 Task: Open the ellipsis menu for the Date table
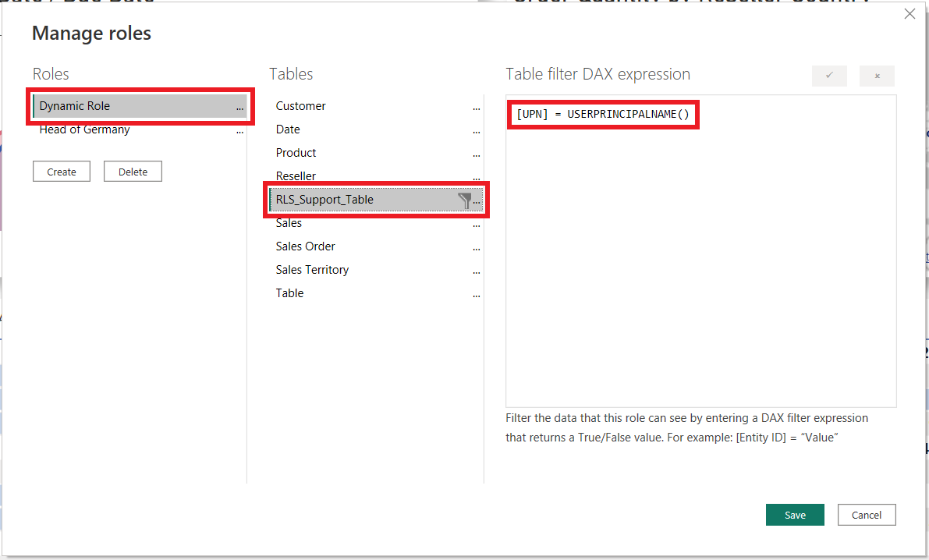pos(477,131)
